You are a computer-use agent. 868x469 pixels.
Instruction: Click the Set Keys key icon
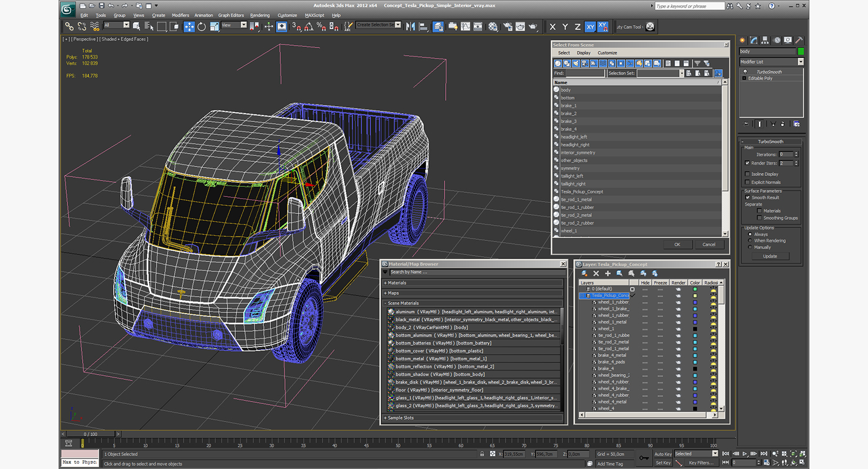point(644,458)
